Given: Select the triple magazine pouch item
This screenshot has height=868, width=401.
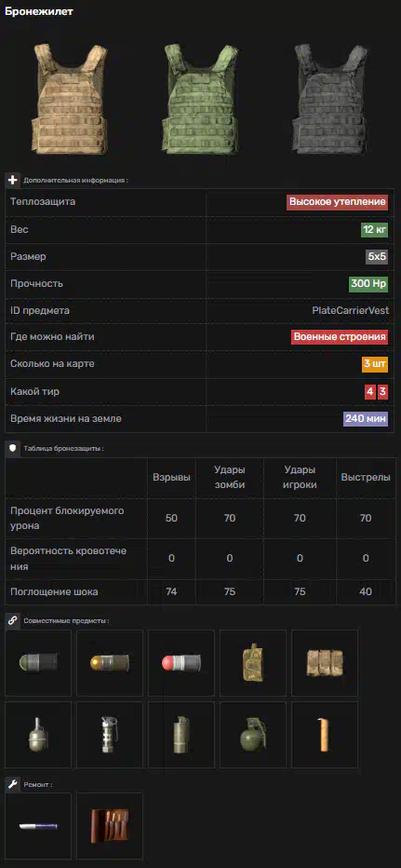Looking at the screenshot, I should click(x=325, y=662).
